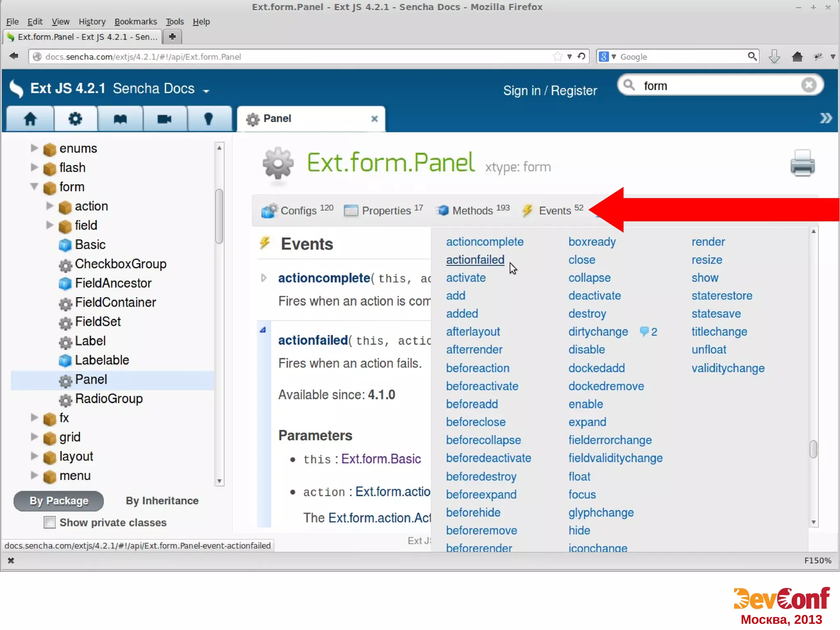The height and width of the screenshot is (630, 840).
Task: Click the home icon tab
Action: point(30,119)
